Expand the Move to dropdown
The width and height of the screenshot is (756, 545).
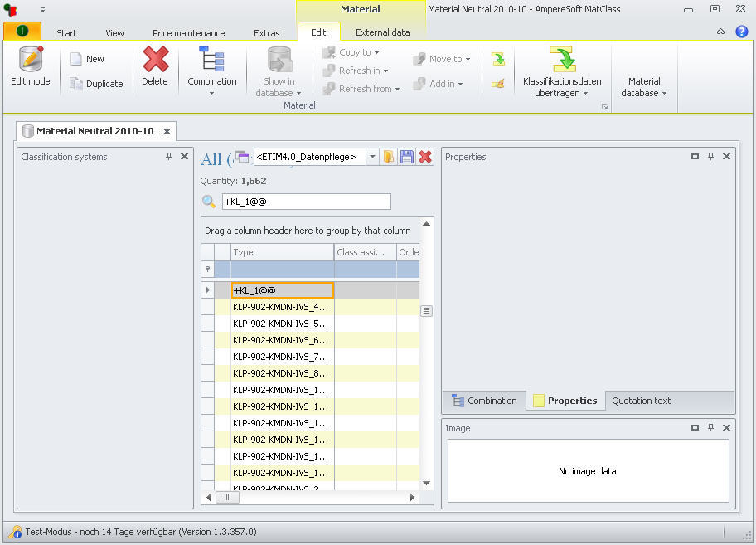468,60
